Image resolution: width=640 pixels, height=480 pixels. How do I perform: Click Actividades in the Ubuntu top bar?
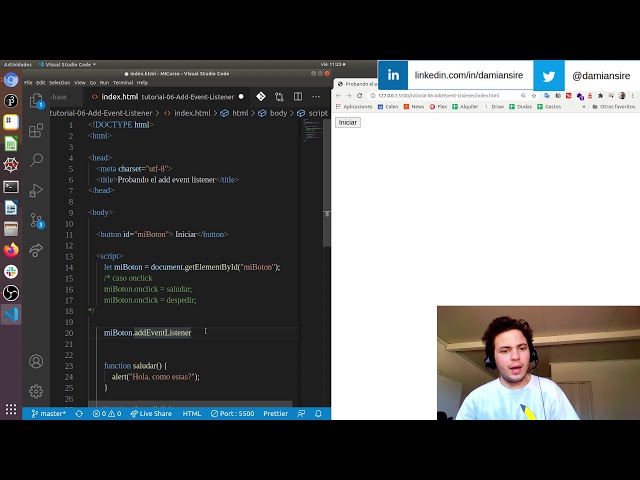(18, 64)
